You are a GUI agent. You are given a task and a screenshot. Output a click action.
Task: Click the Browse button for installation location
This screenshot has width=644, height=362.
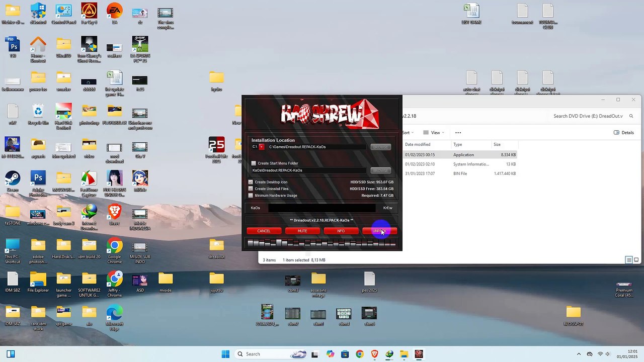point(380,147)
